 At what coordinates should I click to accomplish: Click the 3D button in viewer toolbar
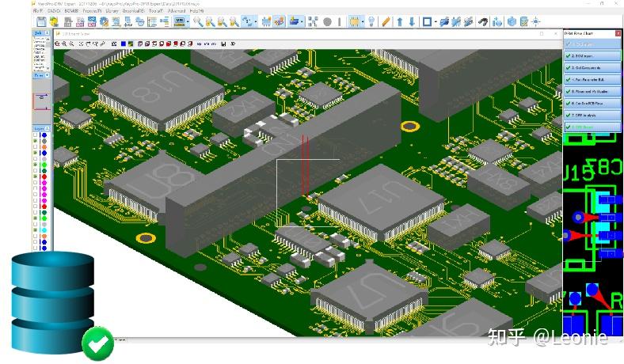[233, 44]
